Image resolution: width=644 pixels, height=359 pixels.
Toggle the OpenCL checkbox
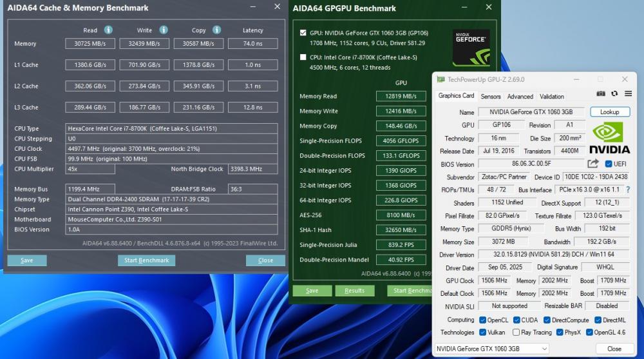click(x=482, y=320)
